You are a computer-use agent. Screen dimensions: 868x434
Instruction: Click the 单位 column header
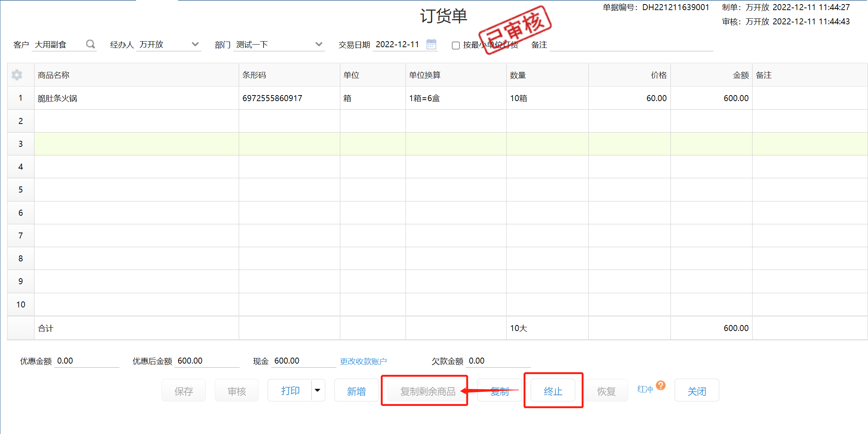point(373,75)
